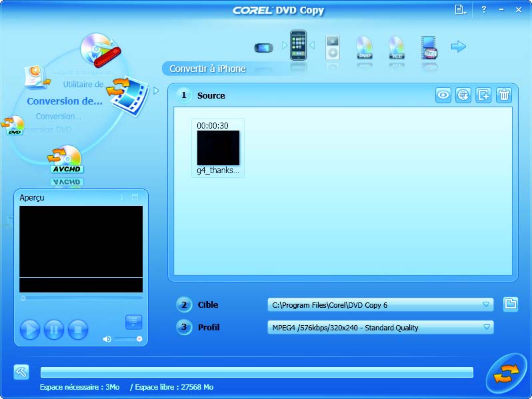532x399 pixels.
Task: Click the globe download source icon
Action: click(463, 95)
